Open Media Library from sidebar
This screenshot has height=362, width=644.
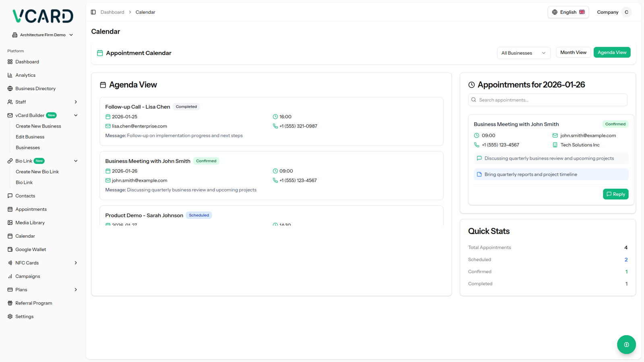point(30,222)
